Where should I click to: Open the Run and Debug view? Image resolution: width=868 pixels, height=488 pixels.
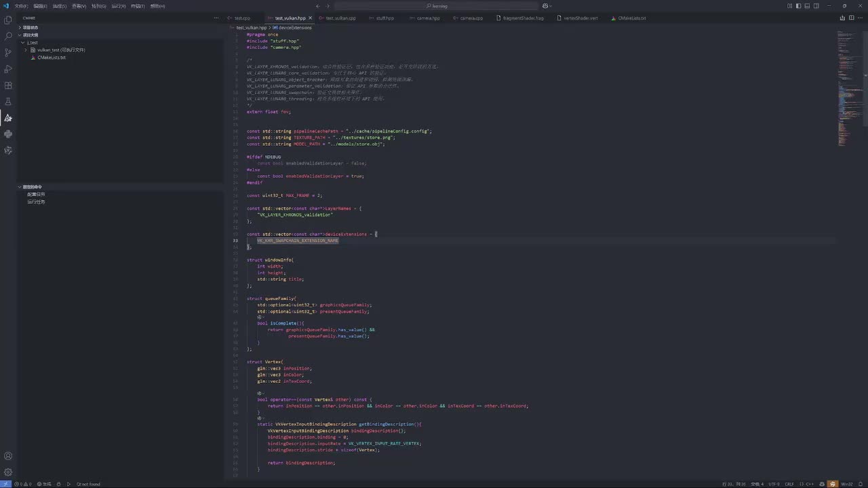pos(8,69)
